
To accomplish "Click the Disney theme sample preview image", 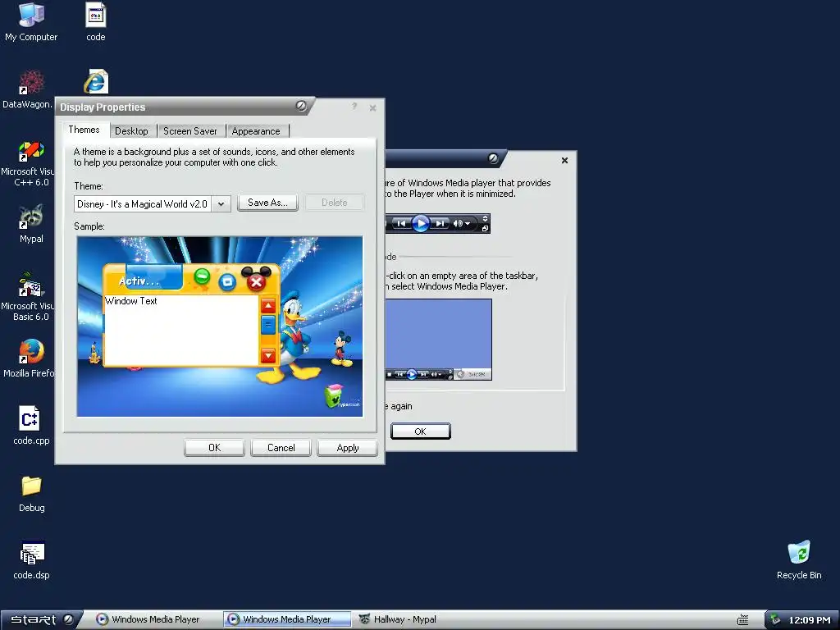I will pyautogui.click(x=220, y=326).
